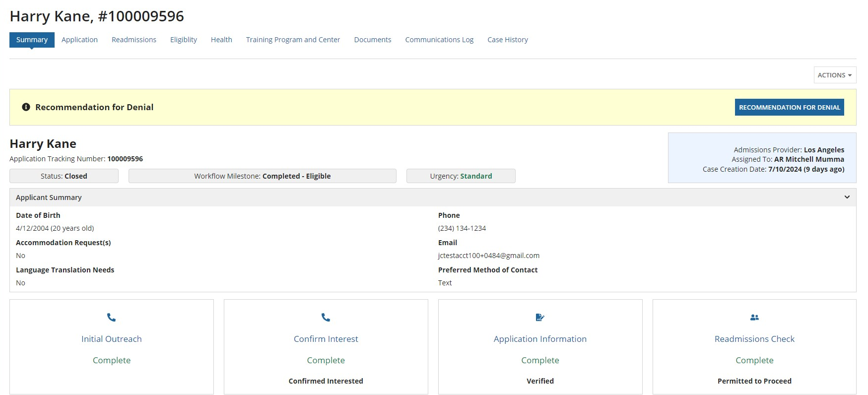Click Complete under Initial Outreach
Viewport: 868px width, 395px height.
(x=112, y=360)
